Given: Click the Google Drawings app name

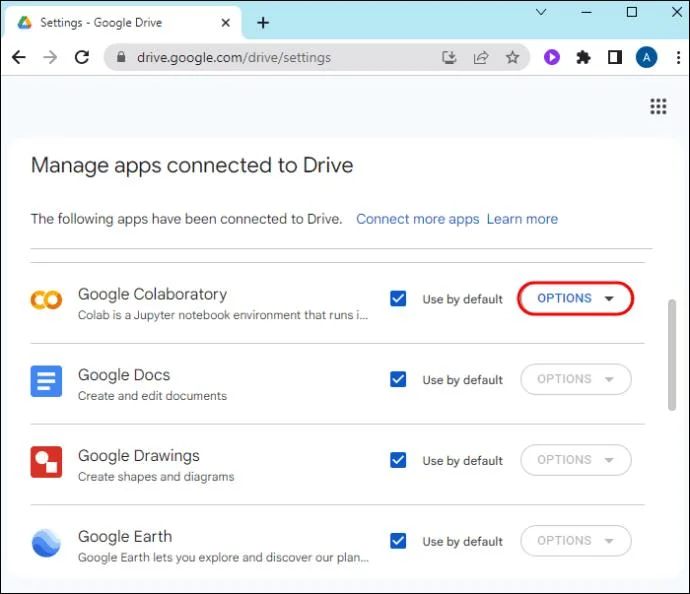Looking at the screenshot, I should [x=139, y=456].
